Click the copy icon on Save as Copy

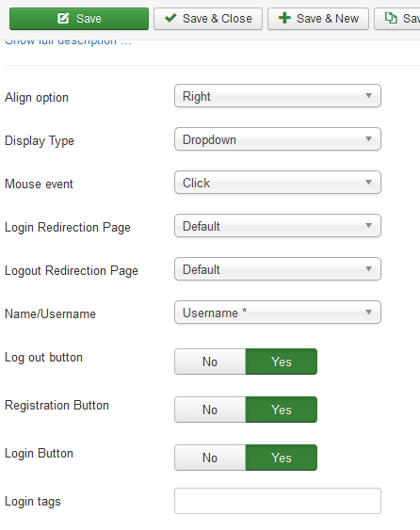tap(391, 18)
